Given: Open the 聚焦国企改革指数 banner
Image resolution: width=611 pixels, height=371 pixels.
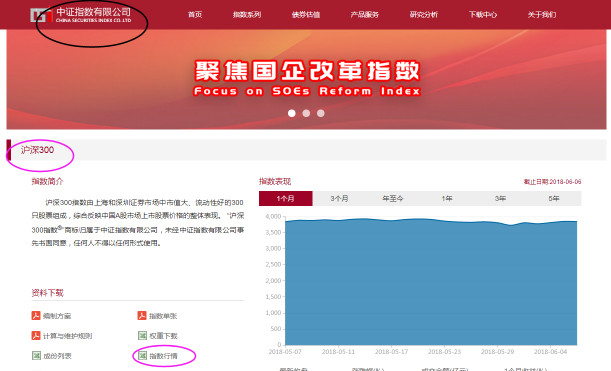Looking at the screenshot, I should (306, 78).
